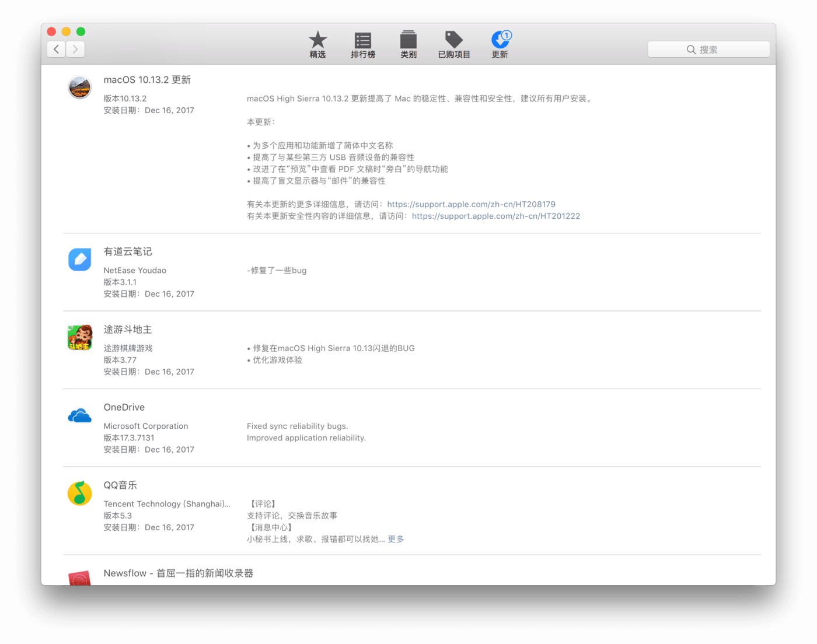
Task: Click developer name 途游棋牌游戏
Action: pos(128,348)
